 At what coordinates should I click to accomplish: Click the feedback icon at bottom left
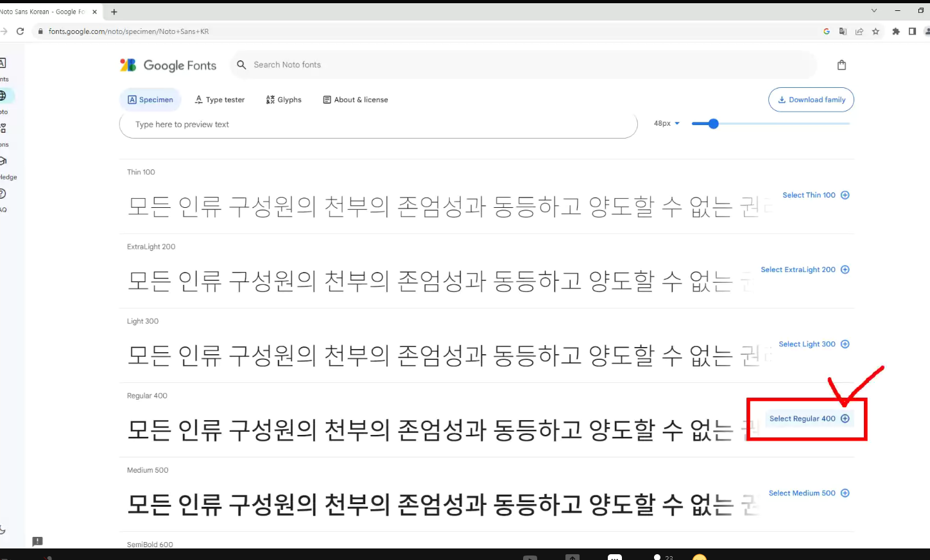pos(38,541)
